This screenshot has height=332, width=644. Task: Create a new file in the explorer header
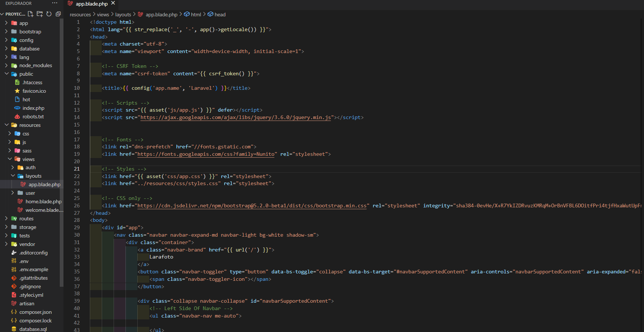coord(30,14)
